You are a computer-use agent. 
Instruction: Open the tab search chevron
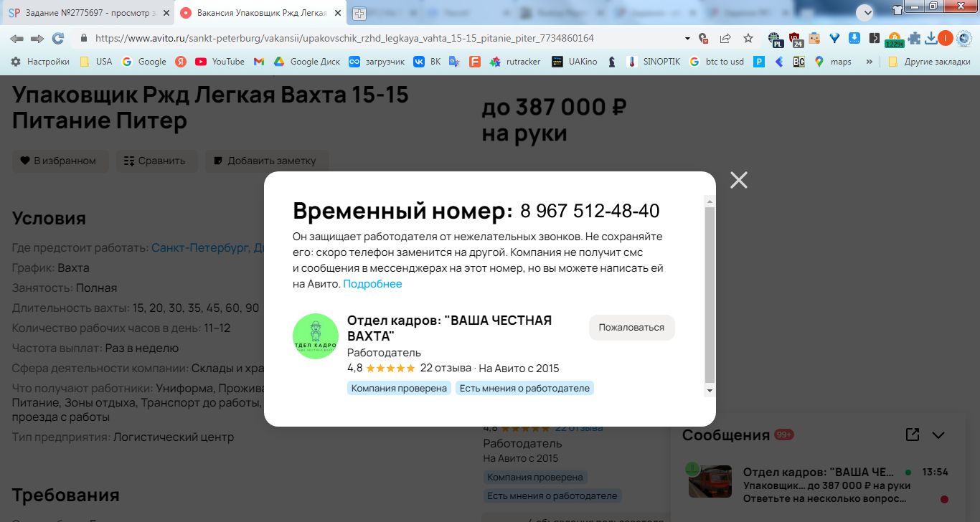click(x=864, y=12)
